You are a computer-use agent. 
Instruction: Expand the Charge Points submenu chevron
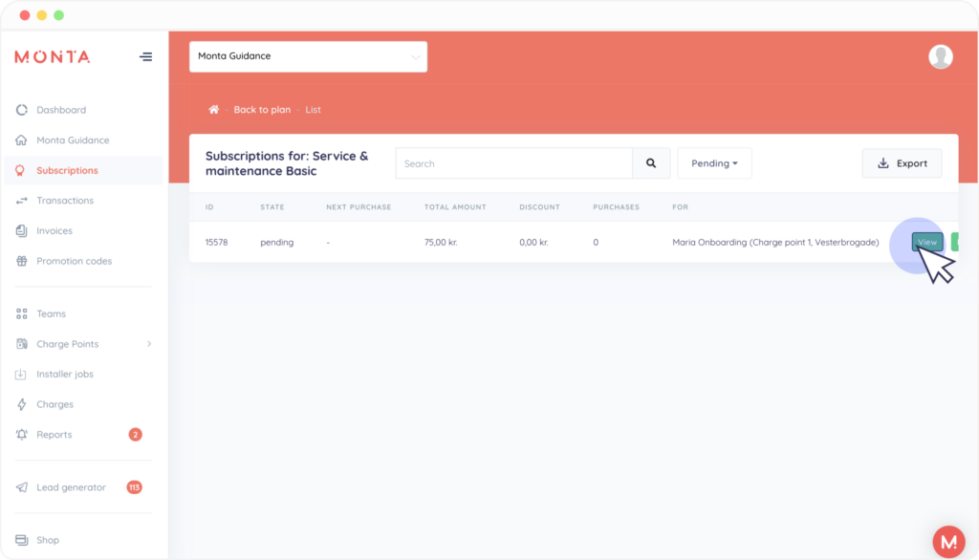pos(149,344)
